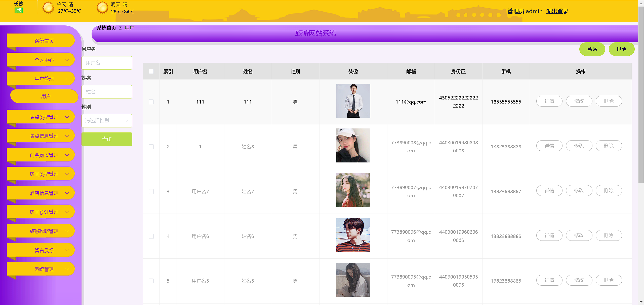Screen dimensions: 644x305
Task: Select checkbox for user 用户名7
Action: (x=151, y=191)
